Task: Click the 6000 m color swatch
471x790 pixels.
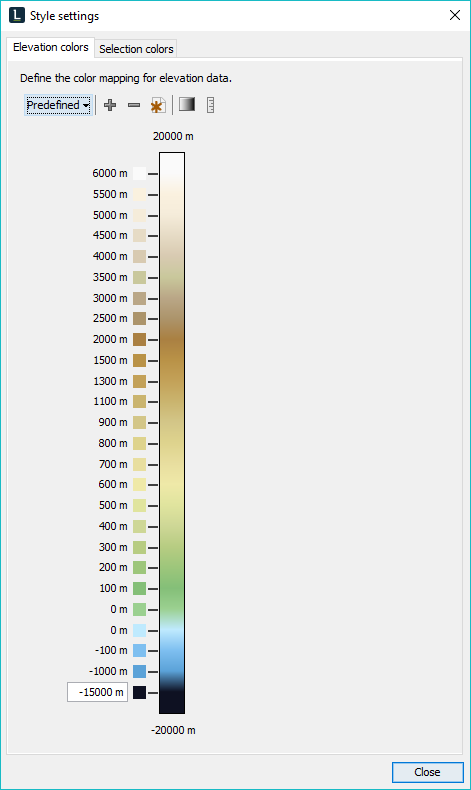Action: (140, 173)
